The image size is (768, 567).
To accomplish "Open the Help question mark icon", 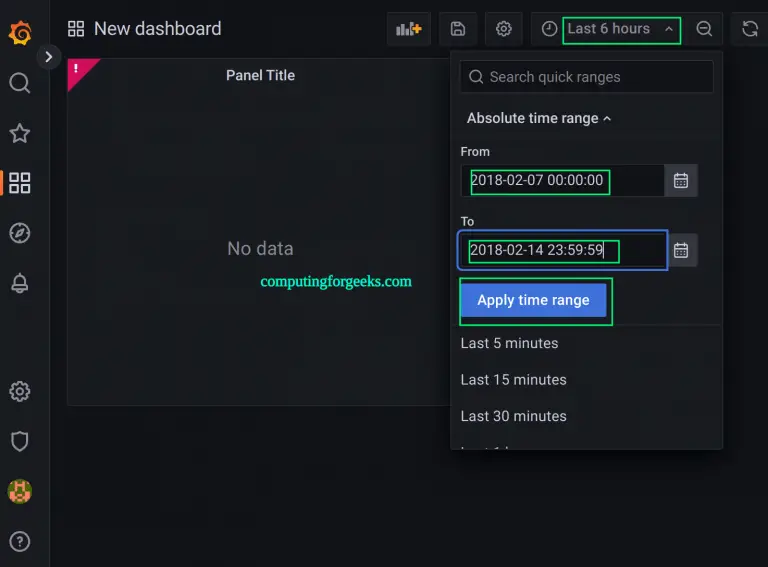I will point(20,541).
